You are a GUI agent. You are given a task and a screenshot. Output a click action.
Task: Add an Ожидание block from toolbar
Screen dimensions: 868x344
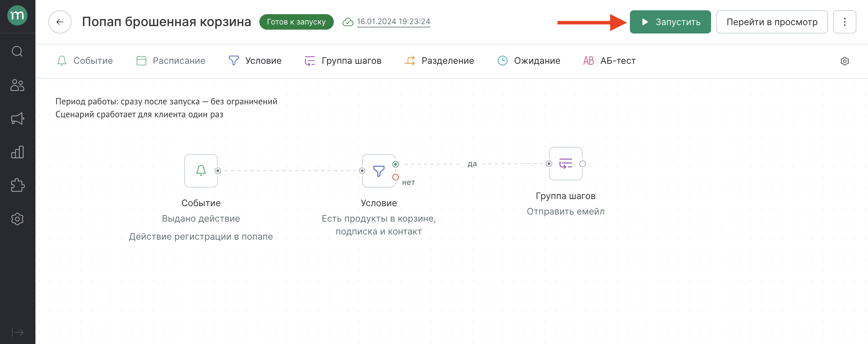pos(529,61)
